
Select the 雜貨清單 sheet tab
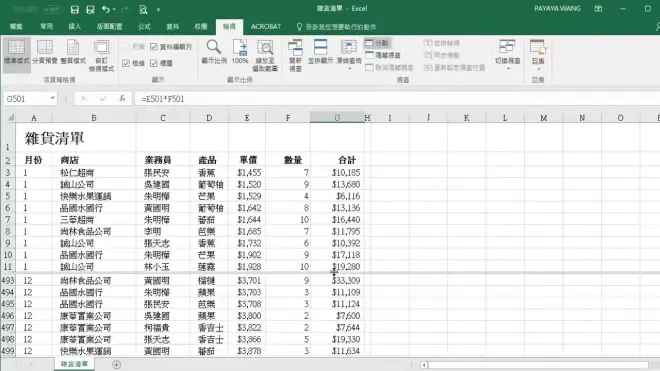pos(74,364)
